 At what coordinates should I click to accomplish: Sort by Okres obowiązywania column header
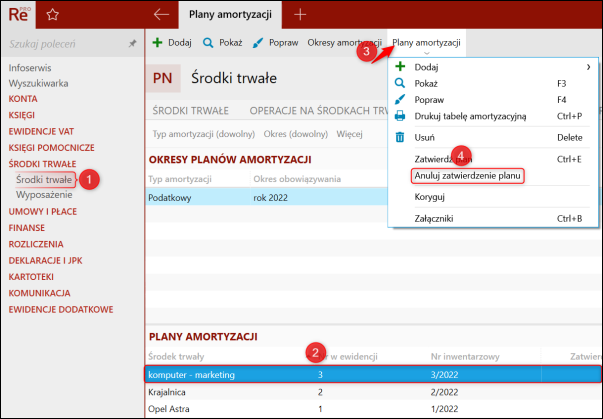[x=297, y=179]
